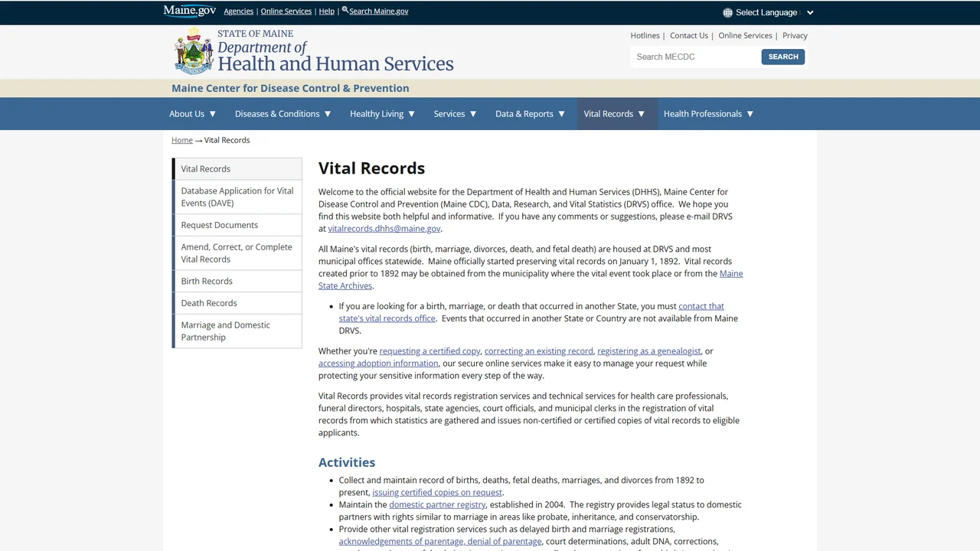Open the Privacy link
This screenshot has height=551, width=980.
pos(795,36)
